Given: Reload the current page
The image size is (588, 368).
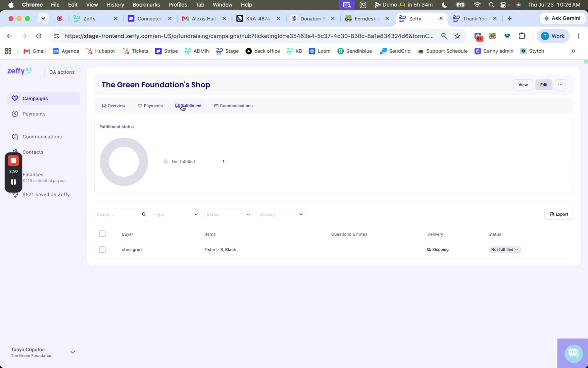Looking at the screenshot, I should (x=39, y=36).
